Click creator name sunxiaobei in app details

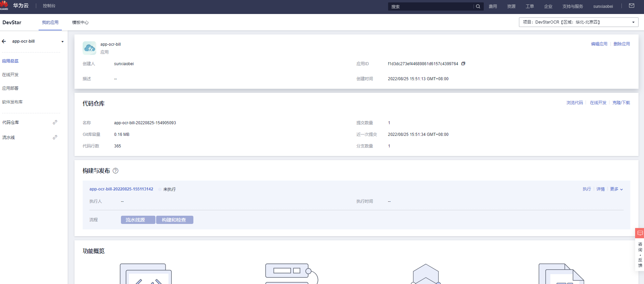click(x=124, y=64)
